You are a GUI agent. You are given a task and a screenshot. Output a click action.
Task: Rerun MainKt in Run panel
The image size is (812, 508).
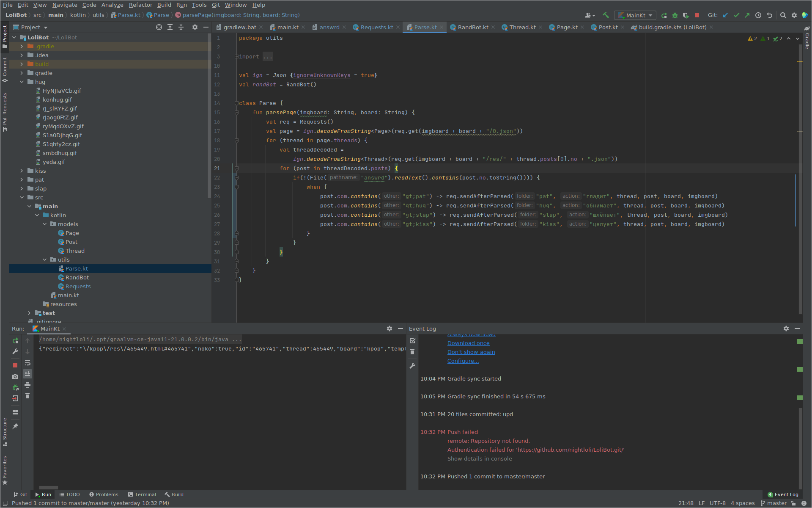(15, 341)
